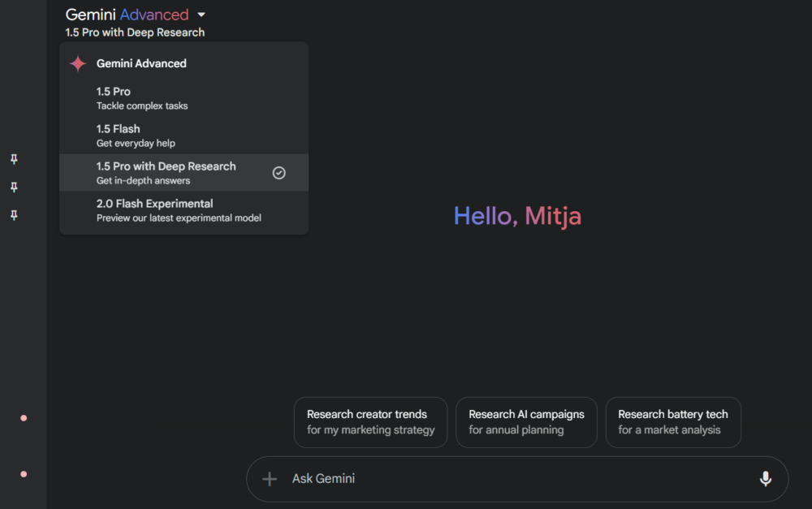Click the topmost pin icon in sidebar
This screenshot has height=509, width=812.
[x=14, y=159]
